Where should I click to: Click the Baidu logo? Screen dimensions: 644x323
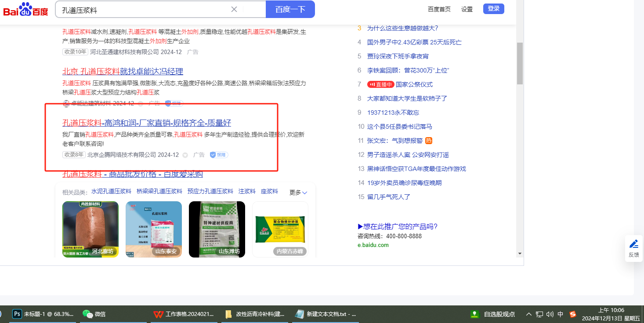pyautogui.click(x=26, y=10)
